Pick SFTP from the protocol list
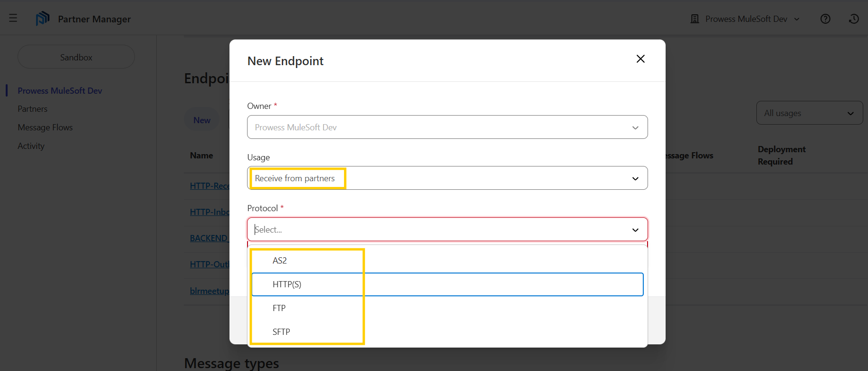868x371 pixels. [281, 332]
